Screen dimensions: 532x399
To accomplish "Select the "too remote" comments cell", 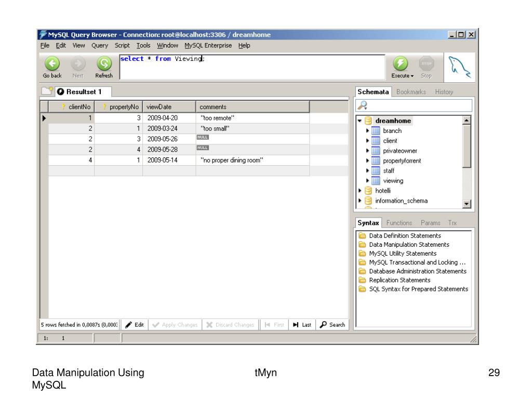I will pyautogui.click(x=252, y=118).
